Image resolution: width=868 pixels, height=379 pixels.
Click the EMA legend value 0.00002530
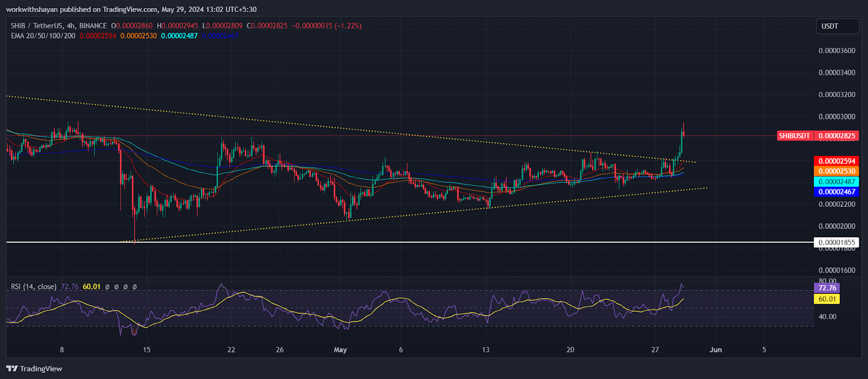point(138,36)
